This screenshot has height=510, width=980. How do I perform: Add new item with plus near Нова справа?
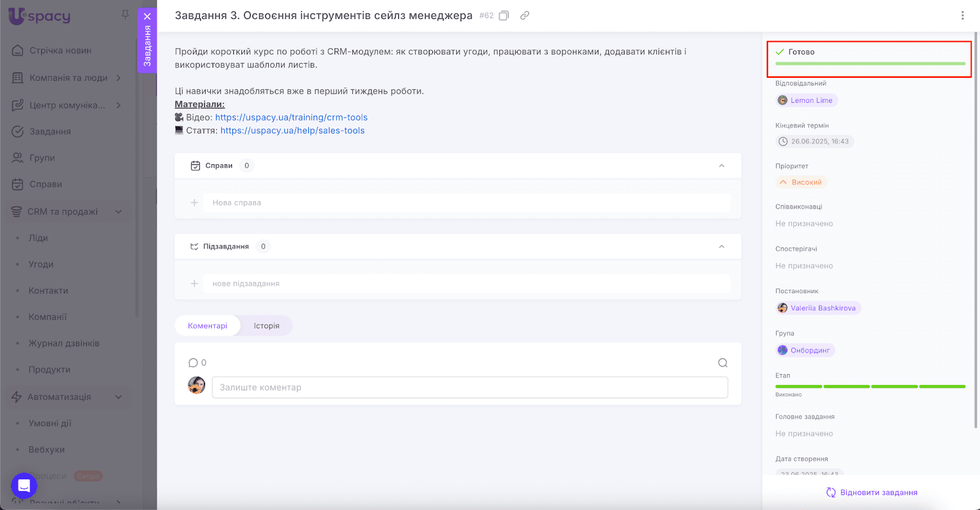194,203
